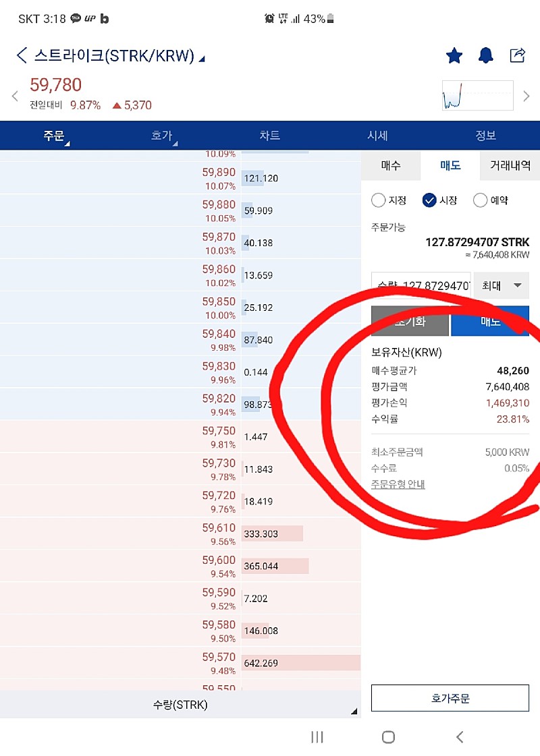Tap the 365.044 bid quantity bar
This screenshot has width=540, height=756.
coord(275,566)
